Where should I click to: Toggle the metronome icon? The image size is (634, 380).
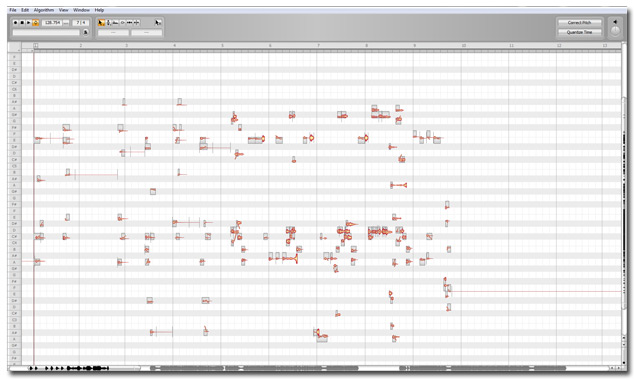point(86,32)
